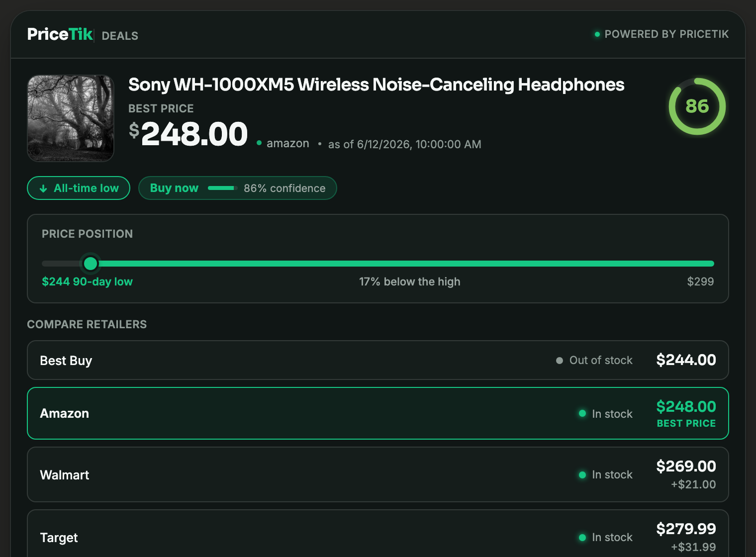Click the PriceTik logo
Viewport: 756px width, 557px height.
coord(60,34)
